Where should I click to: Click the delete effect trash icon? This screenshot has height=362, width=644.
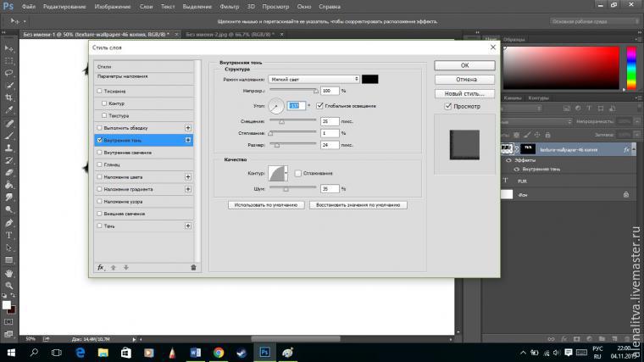193,267
